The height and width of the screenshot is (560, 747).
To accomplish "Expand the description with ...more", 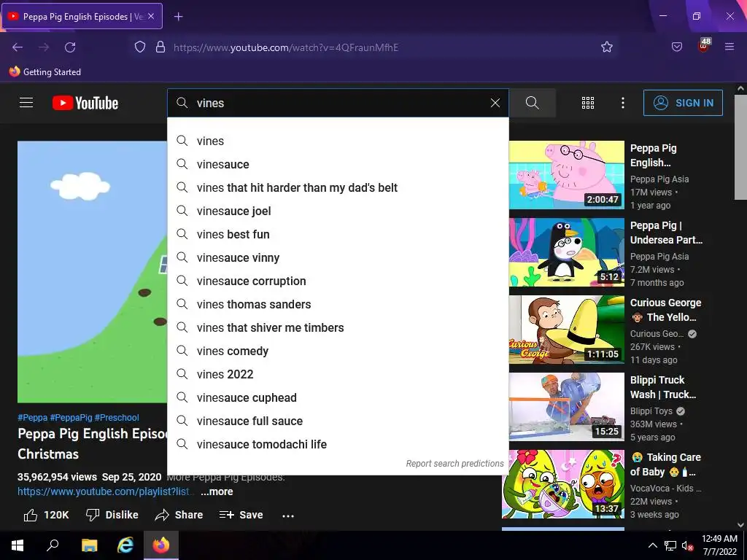I will coord(217,491).
